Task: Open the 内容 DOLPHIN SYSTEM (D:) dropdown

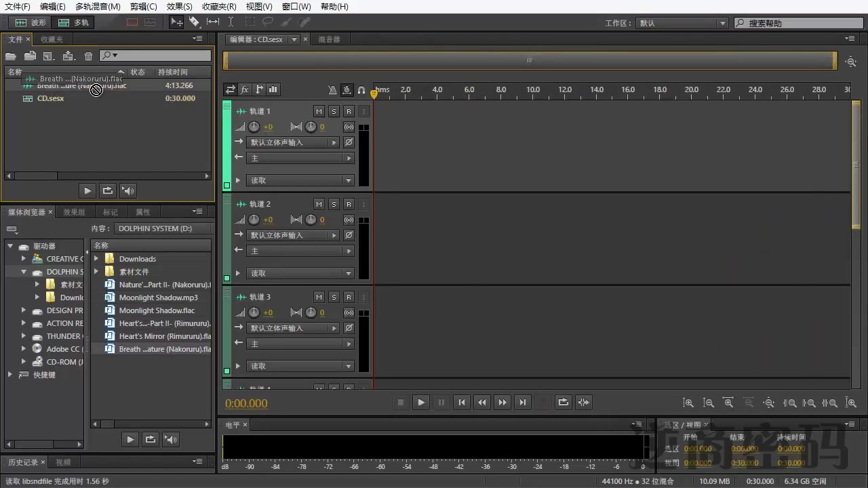Action: click(x=163, y=228)
